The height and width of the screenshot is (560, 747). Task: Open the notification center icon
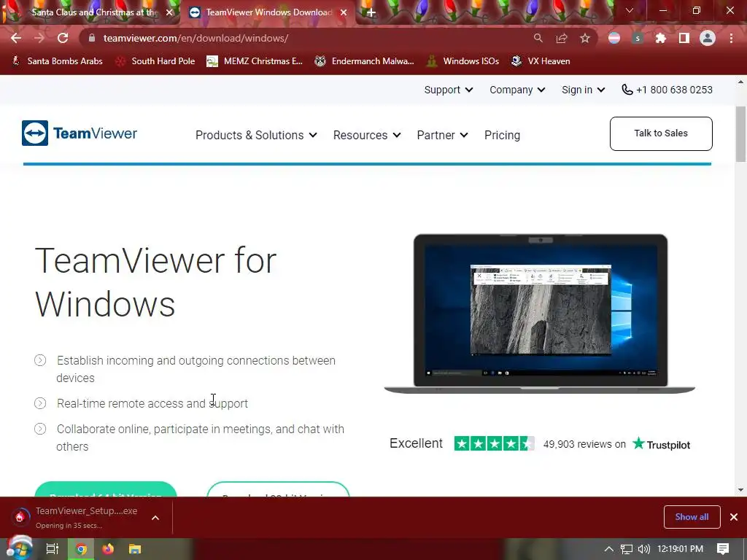tap(723, 549)
